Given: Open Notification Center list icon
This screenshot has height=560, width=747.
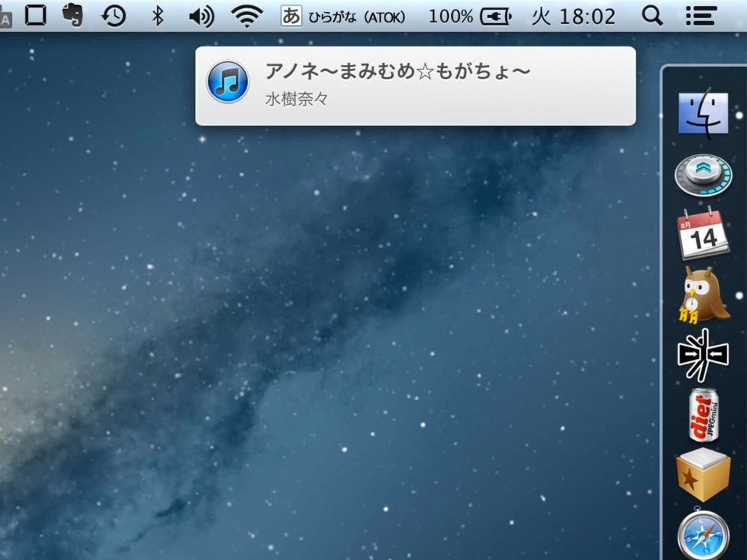Looking at the screenshot, I should coord(701,16).
